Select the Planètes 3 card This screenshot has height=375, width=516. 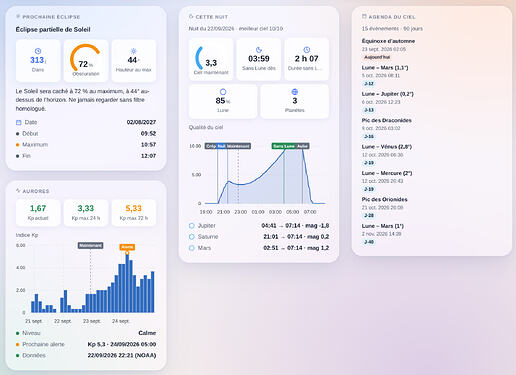click(x=295, y=101)
